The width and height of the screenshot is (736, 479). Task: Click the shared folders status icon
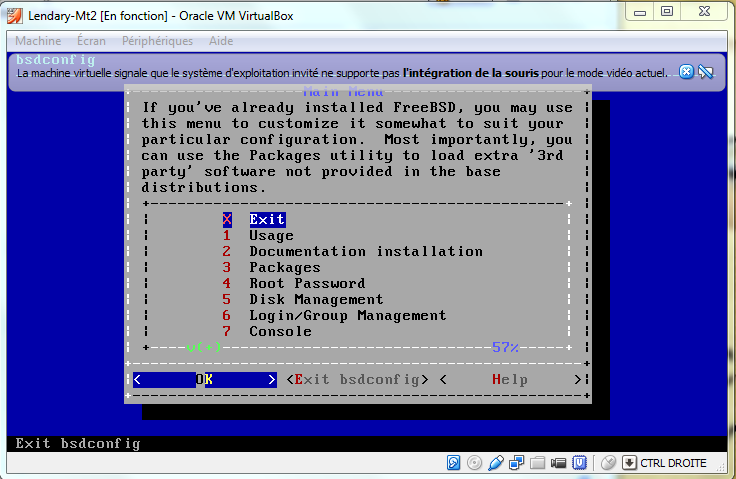[537, 463]
